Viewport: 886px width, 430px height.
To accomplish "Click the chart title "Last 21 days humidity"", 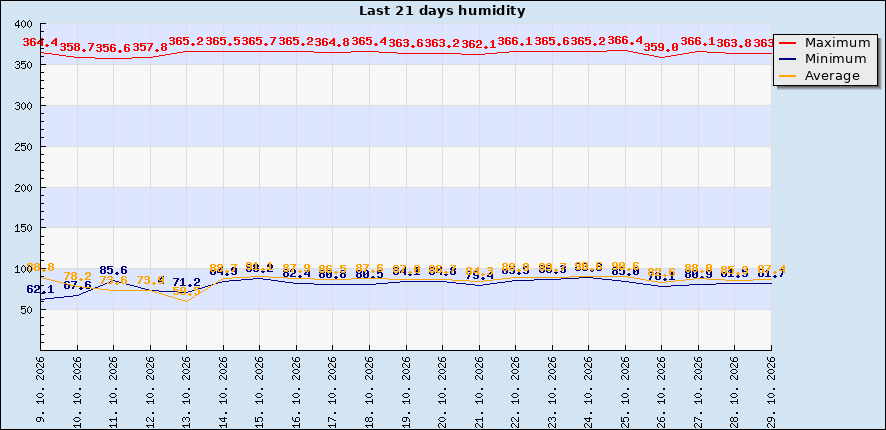I will tap(442, 11).
